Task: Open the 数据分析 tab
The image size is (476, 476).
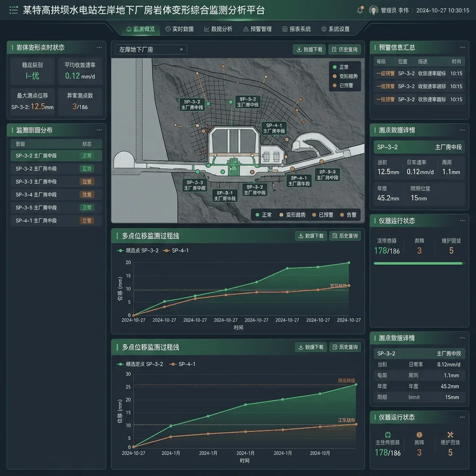Action: click(218, 29)
